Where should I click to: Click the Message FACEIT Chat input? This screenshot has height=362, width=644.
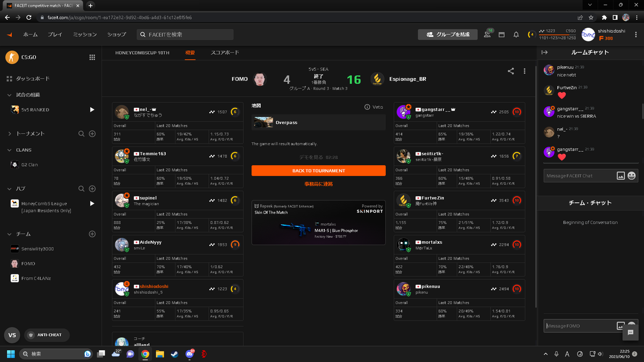pyautogui.click(x=579, y=176)
